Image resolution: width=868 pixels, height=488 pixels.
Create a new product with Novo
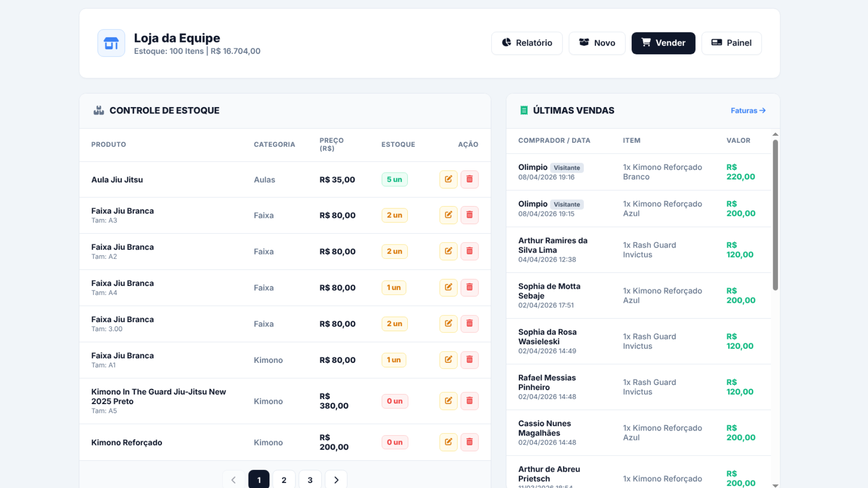click(x=597, y=43)
